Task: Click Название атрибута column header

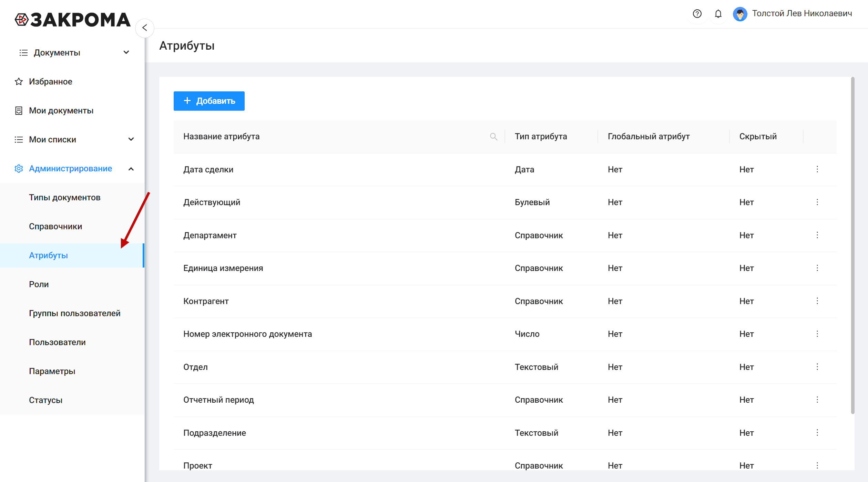Action: click(x=221, y=137)
